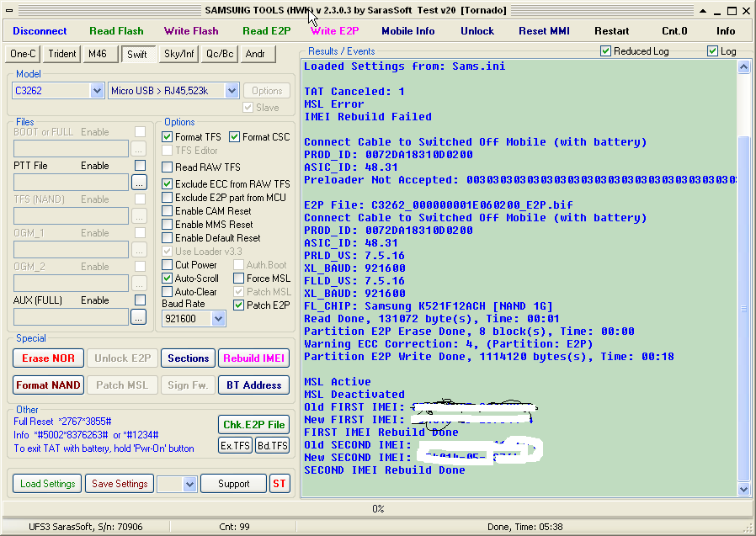The height and width of the screenshot is (536, 756).
Task: Switch to the Swift tab
Action: (x=138, y=54)
